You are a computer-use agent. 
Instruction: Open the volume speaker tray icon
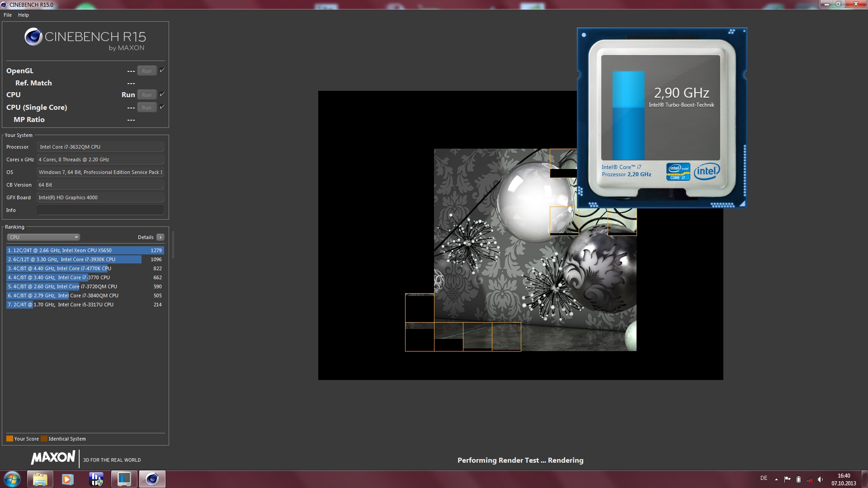[x=820, y=479]
